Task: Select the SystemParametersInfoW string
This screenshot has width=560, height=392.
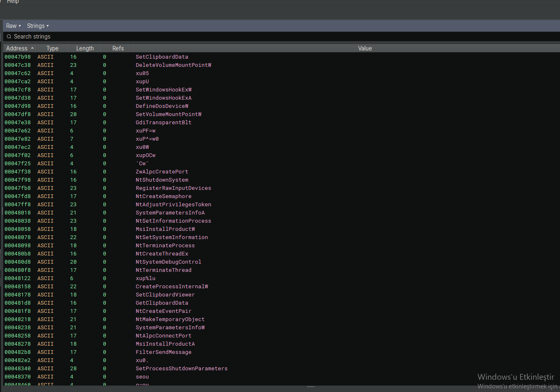Action: 170,328
